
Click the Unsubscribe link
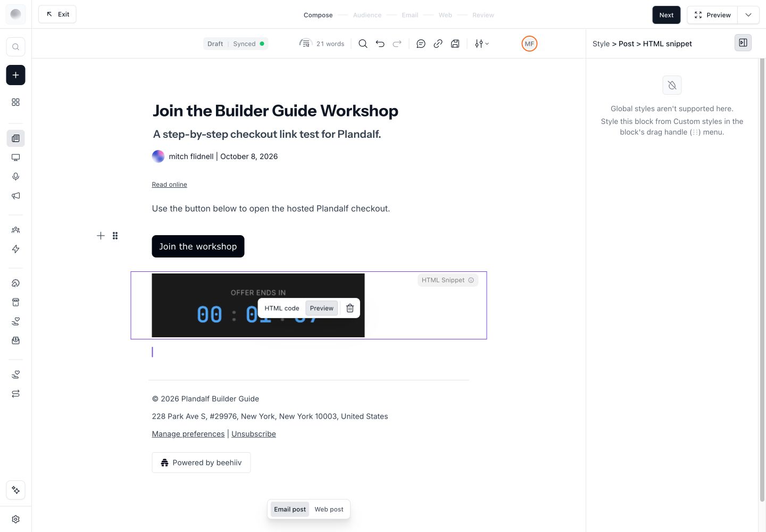[x=254, y=434]
